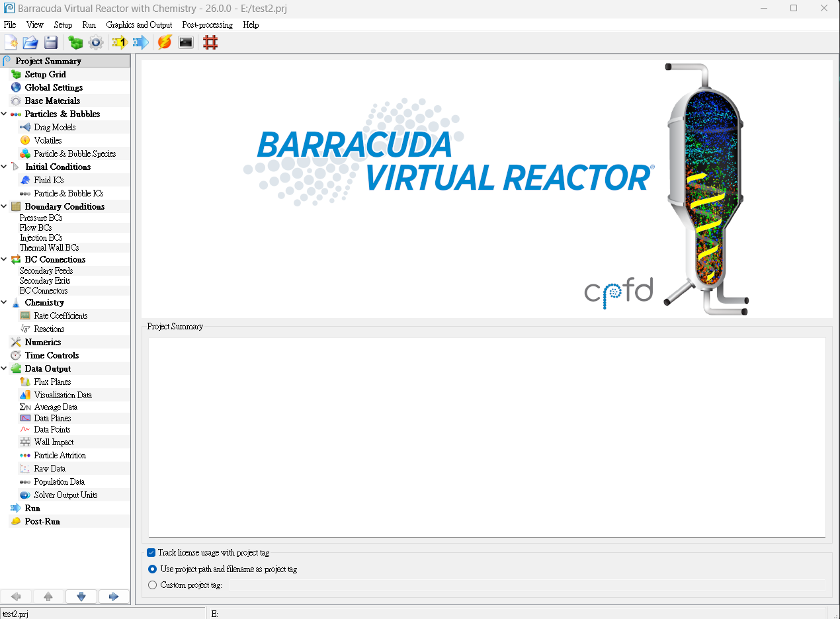This screenshot has width=840, height=619.
Task: Click the gear with play button icon
Action: coord(96,42)
